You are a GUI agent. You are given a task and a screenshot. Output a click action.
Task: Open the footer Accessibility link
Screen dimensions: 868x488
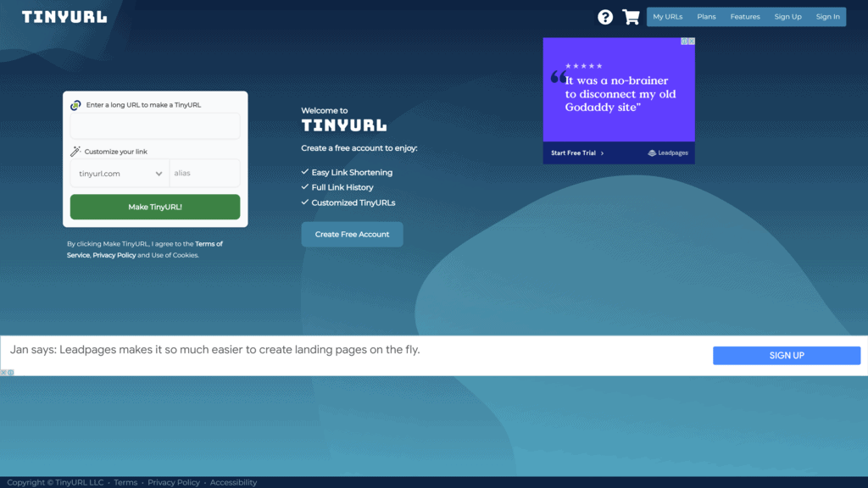point(233,482)
